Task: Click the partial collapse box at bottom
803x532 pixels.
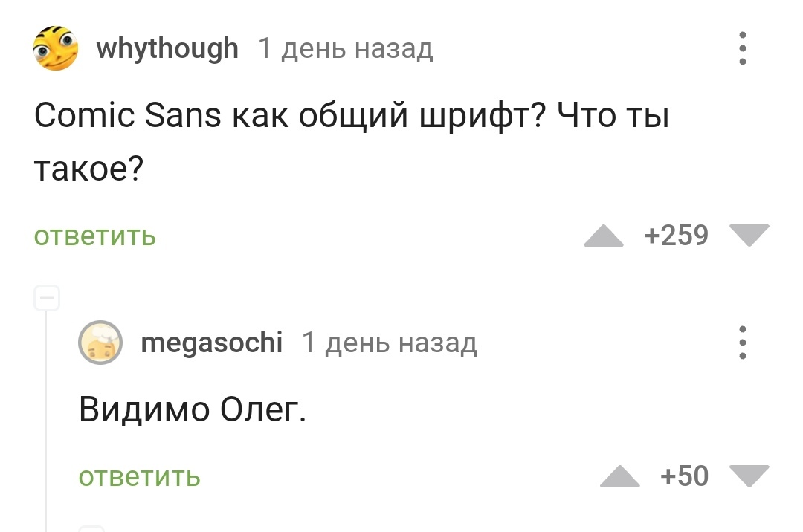Action: pos(91,528)
